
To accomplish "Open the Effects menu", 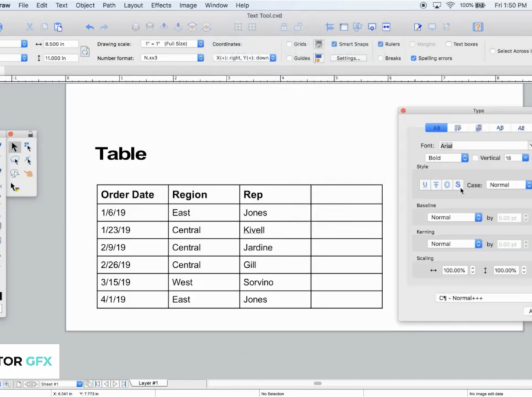I will [x=161, y=5].
